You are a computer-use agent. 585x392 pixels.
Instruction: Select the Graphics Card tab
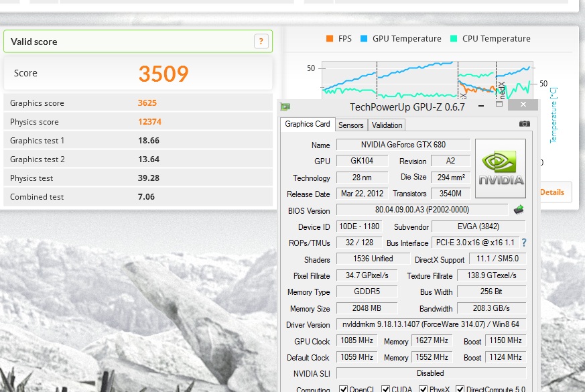click(307, 124)
